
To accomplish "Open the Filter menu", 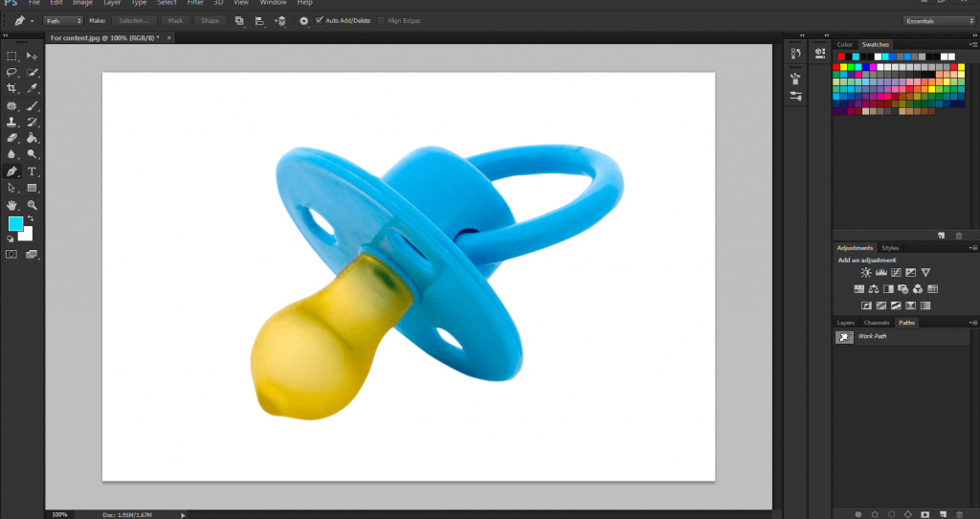I will coord(195,3).
